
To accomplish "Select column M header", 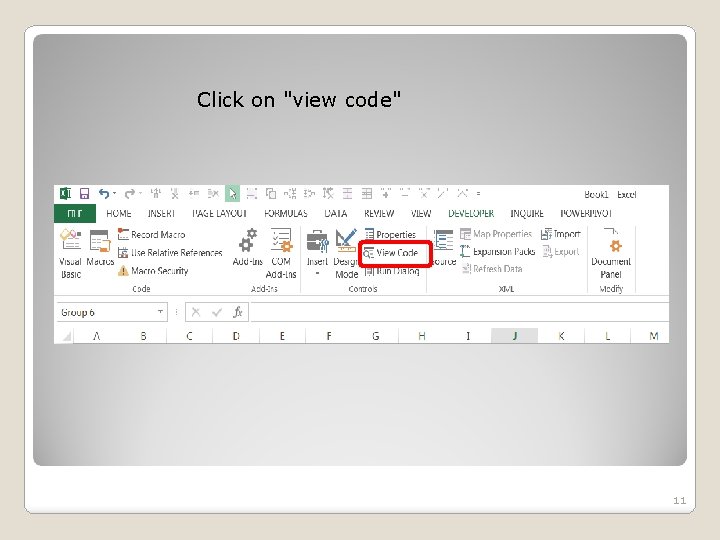I will pyautogui.click(x=654, y=336).
